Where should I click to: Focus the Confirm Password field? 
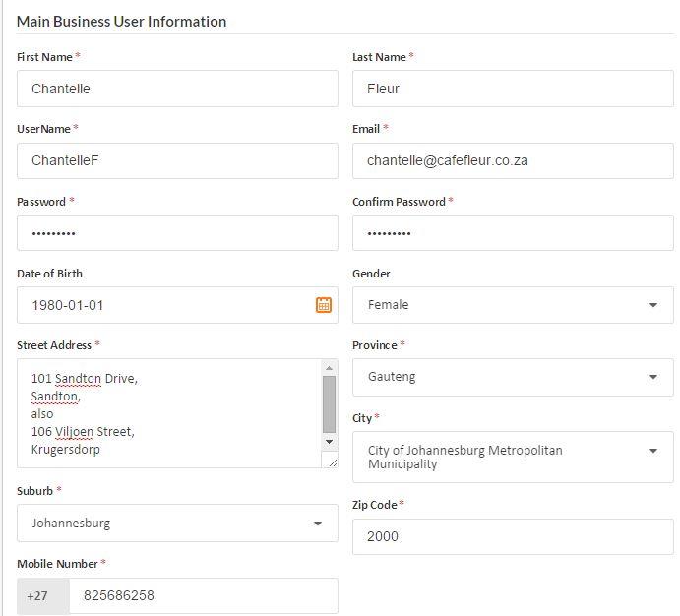[x=513, y=233]
